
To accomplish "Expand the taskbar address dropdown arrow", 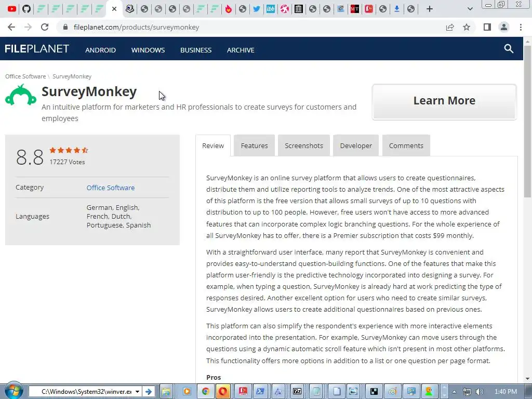I will 137,392.
